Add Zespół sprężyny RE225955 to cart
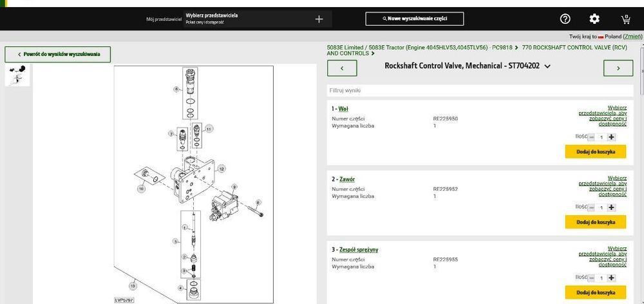This screenshot has height=304, width=644. [596, 292]
